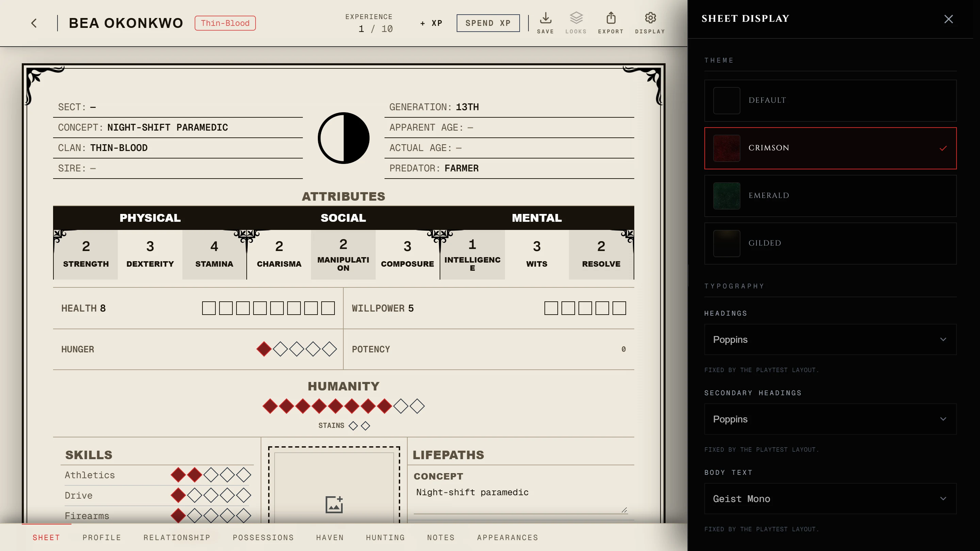Viewport: 980px width, 551px height.
Task: Open the Body Text Geist Mono dropdown
Action: coord(830,499)
